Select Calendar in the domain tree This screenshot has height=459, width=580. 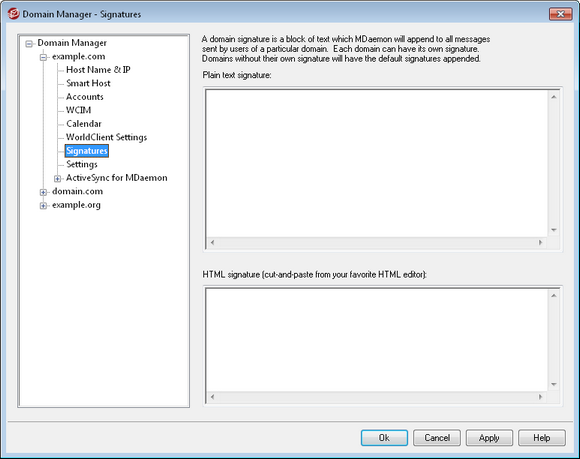[x=84, y=124]
